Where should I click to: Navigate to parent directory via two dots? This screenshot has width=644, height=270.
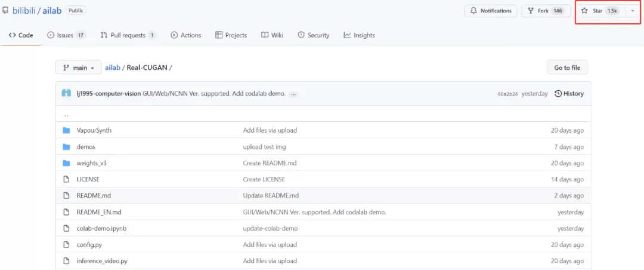(x=66, y=114)
